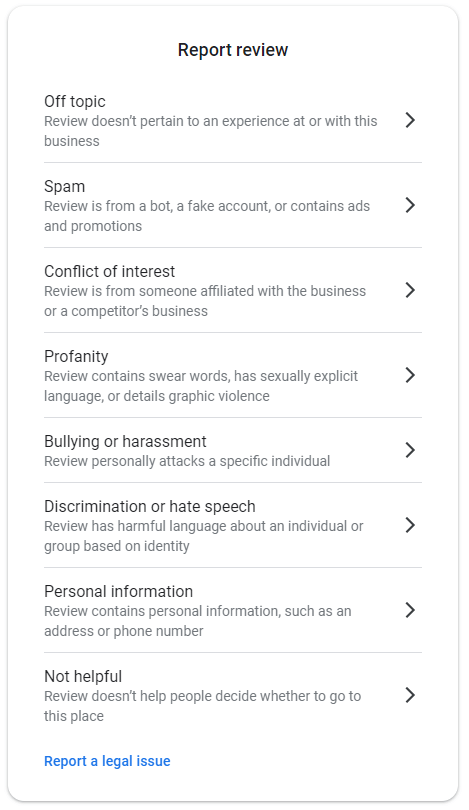Open the Report a legal issue link
The width and height of the screenshot is (469, 810).
107,761
